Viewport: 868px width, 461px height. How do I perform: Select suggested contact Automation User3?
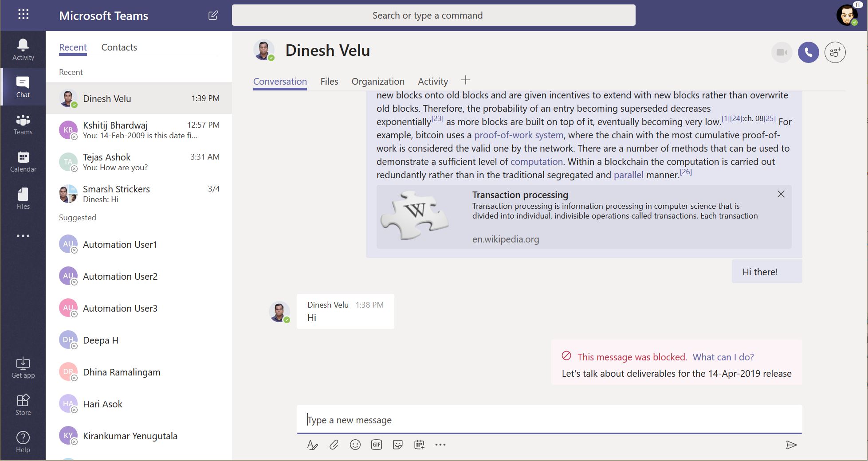click(139, 308)
